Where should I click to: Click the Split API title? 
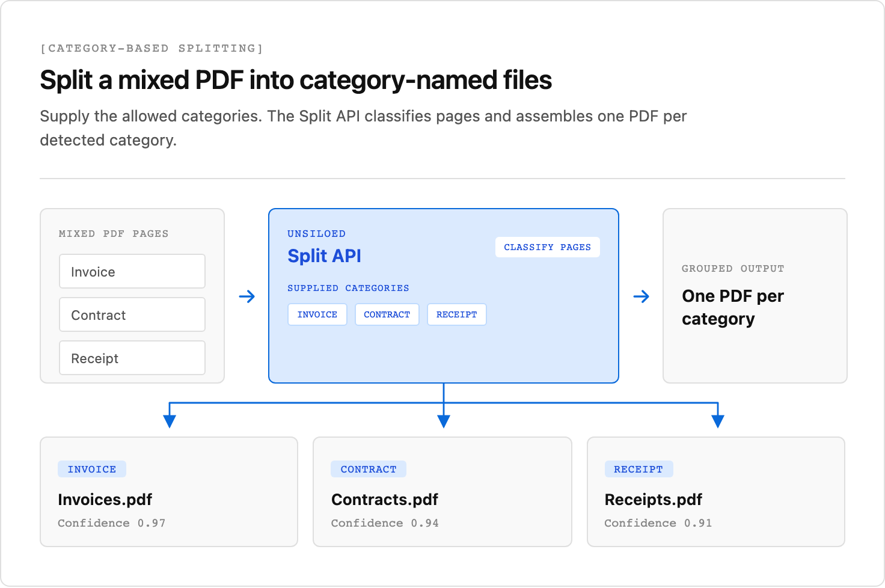(324, 256)
